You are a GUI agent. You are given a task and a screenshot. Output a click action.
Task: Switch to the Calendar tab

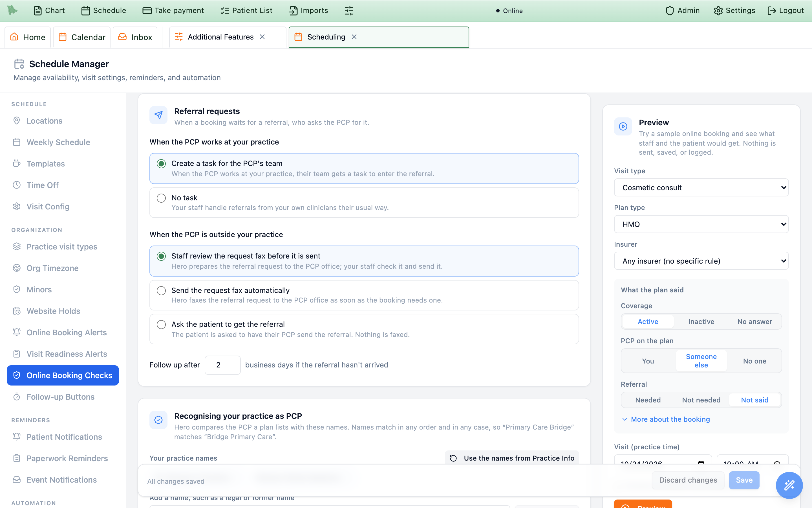(82, 37)
